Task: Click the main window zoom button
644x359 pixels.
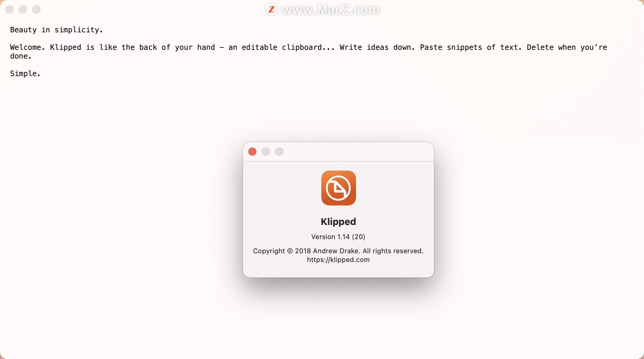Action: pos(36,9)
